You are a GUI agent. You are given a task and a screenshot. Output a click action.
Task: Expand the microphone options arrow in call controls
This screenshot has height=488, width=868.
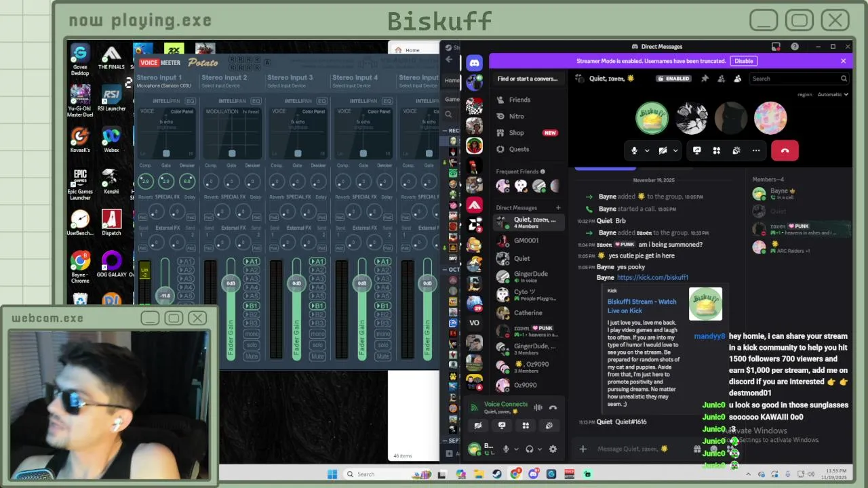pos(647,150)
